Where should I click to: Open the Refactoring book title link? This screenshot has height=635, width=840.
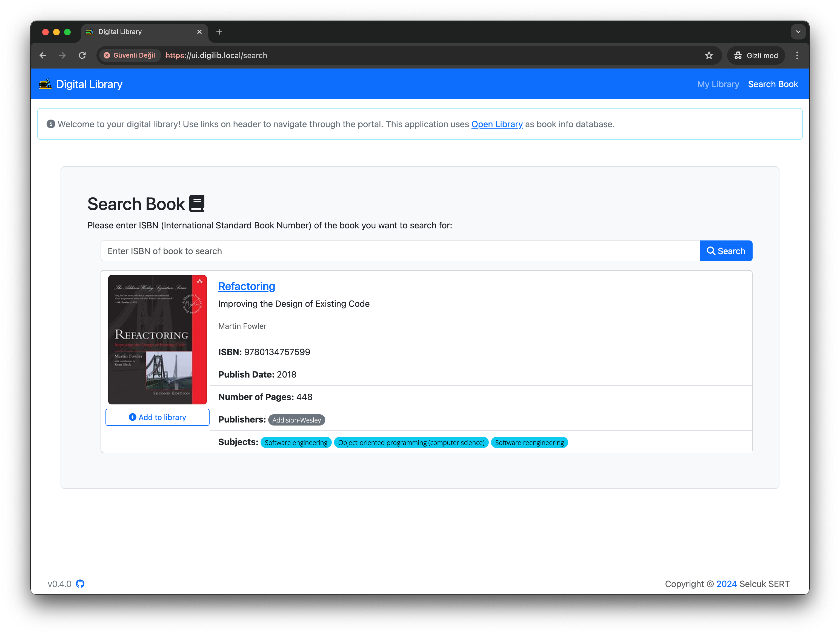pyautogui.click(x=247, y=286)
